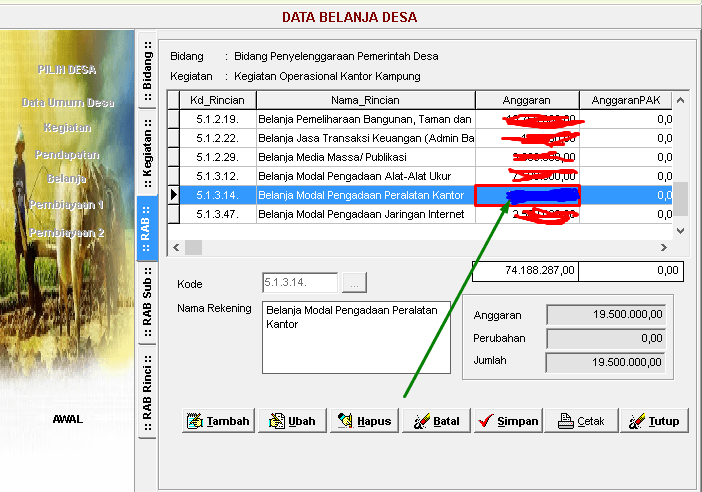Click the Cetak print button

(581, 421)
